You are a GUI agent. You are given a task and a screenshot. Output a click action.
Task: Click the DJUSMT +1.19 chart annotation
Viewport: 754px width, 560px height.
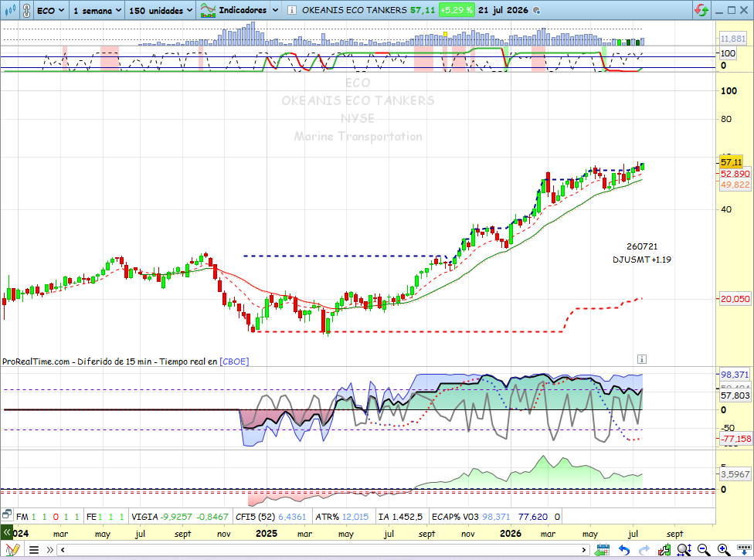[x=641, y=260]
